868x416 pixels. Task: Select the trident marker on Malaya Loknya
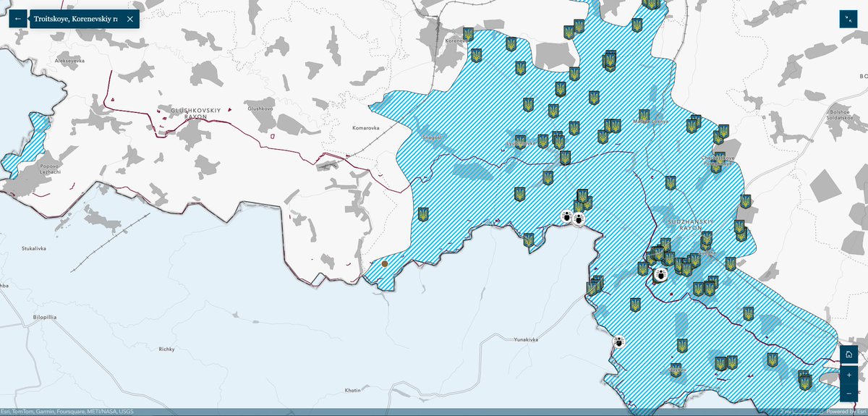(x=644, y=116)
